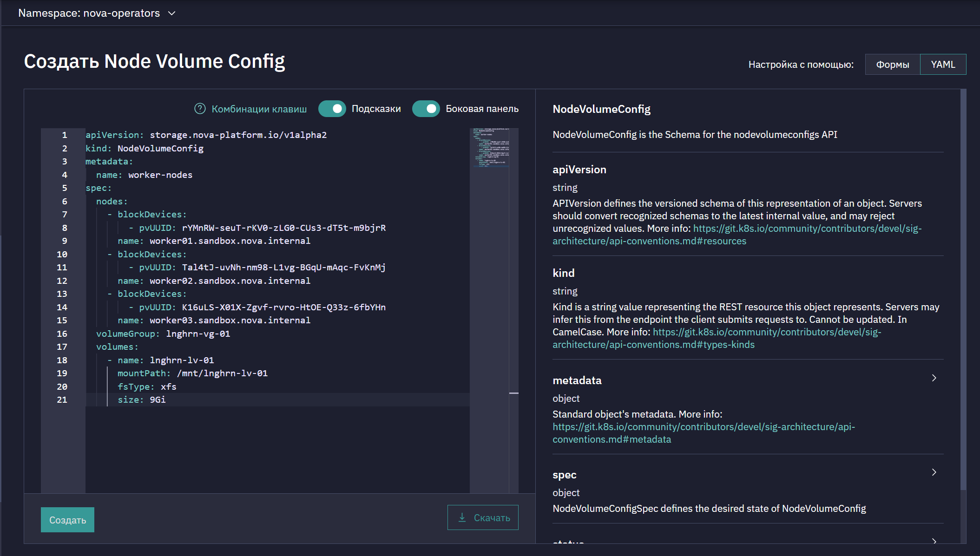Expand the metadata schema section
This screenshot has height=556, width=980.
[934, 378]
